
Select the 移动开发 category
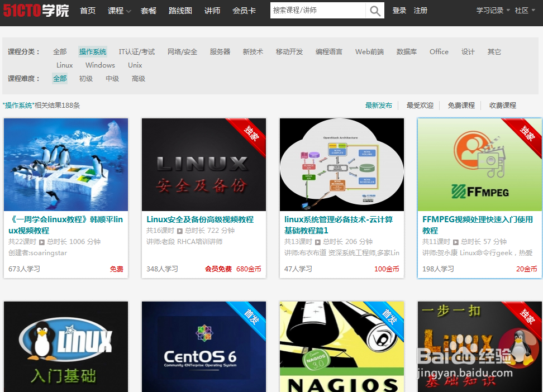[x=289, y=51]
